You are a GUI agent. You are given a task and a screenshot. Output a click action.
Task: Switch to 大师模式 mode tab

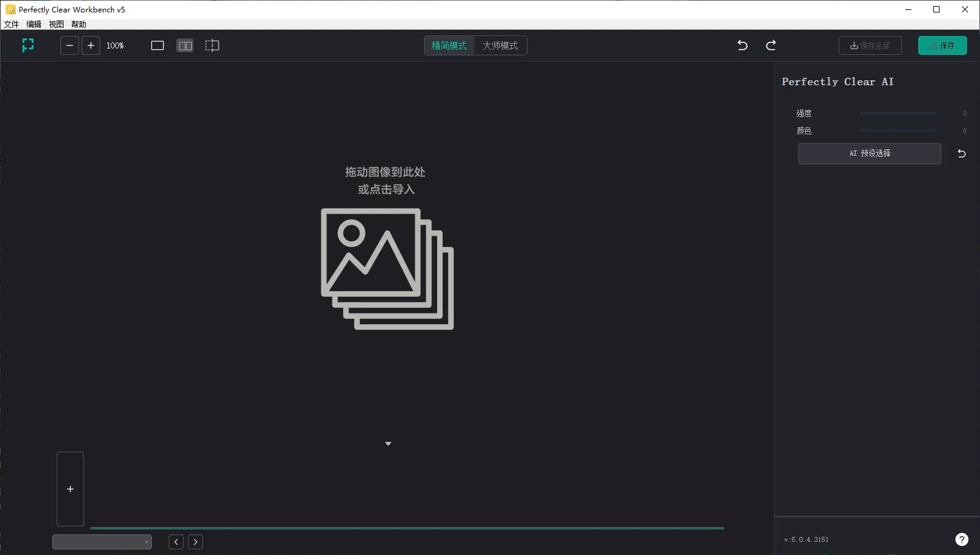(500, 45)
